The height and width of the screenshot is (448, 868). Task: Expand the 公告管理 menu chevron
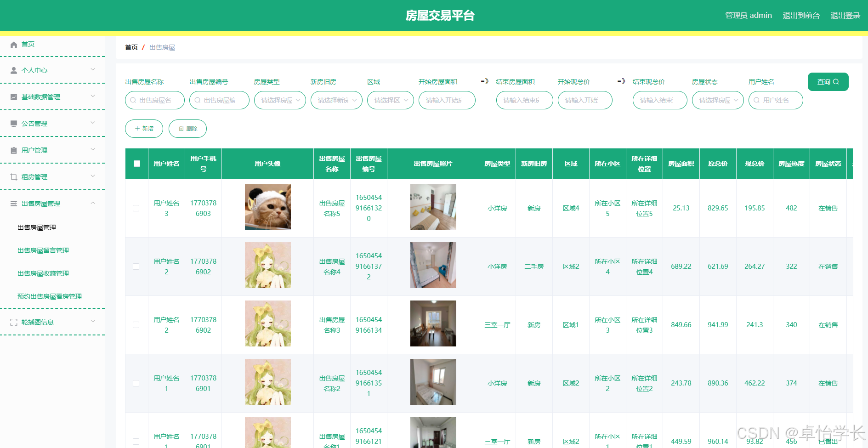pyautogui.click(x=93, y=123)
